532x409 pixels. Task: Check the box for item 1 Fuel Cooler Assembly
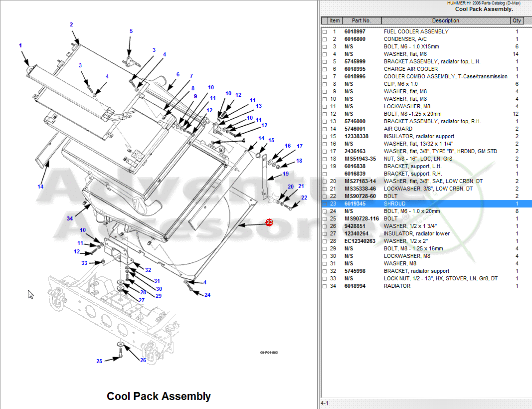(325, 32)
